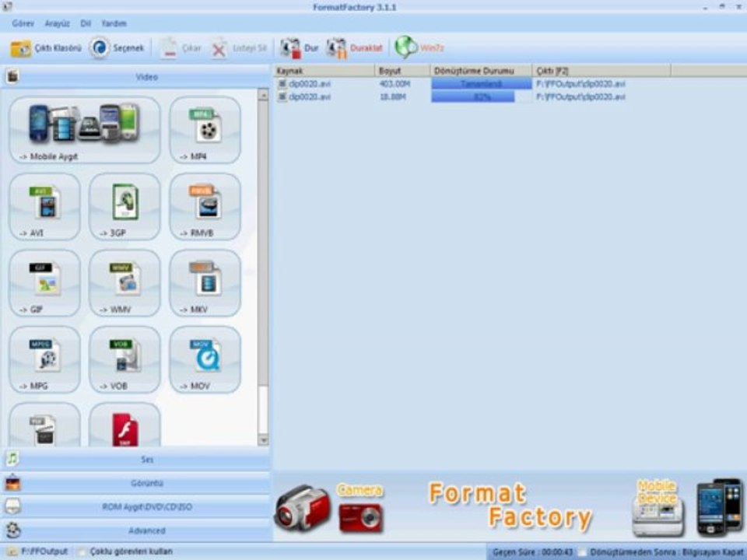Viewport: 747px width, 560px height.
Task: Click the Geçen Süre elapsed time readout
Action: 532,552
